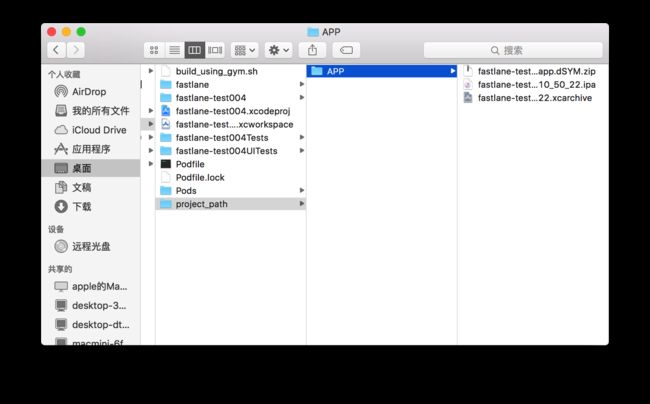Click the share toolbar button
650x404 pixels.
[312, 50]
